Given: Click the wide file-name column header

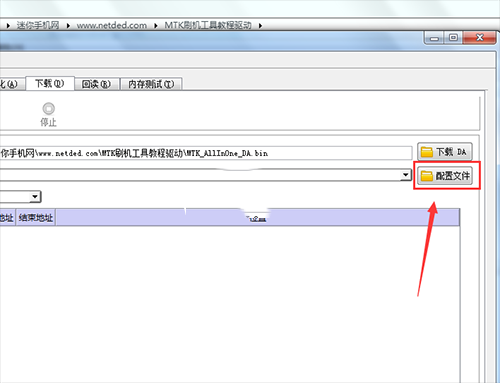Looking at the screenshot, I should click(257, 218).
